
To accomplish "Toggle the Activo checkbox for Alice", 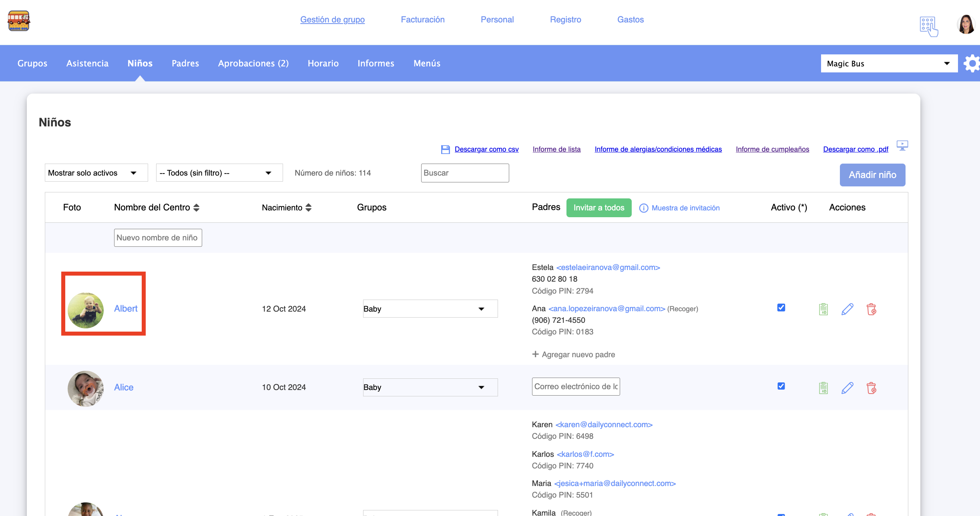I will pos(781,386).
